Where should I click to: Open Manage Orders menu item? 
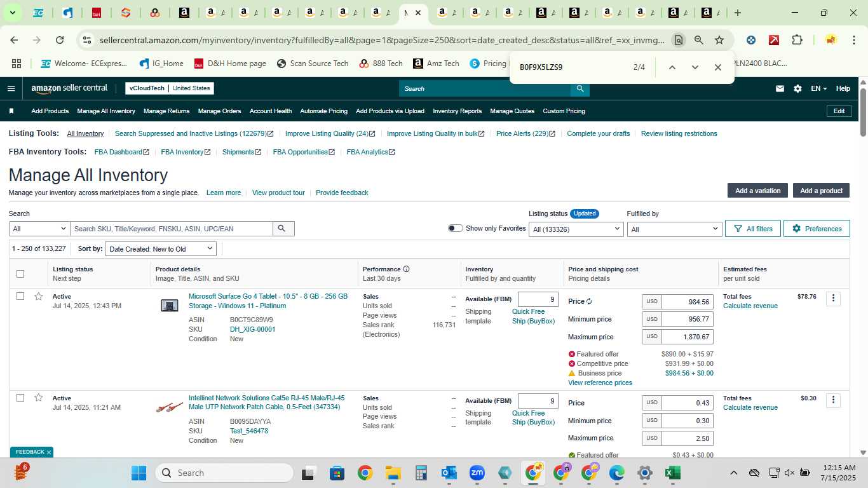click(x=219, y=111)
